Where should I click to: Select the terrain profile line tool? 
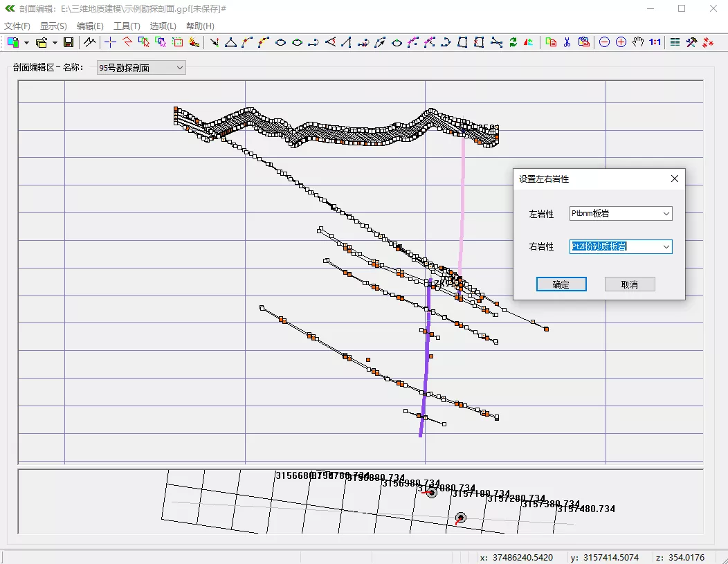pyautogui.click(x=89, y=42)
